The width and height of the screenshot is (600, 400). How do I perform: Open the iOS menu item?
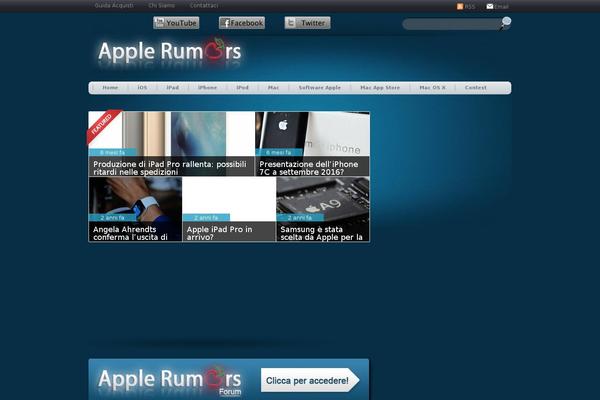coord(142,88)
